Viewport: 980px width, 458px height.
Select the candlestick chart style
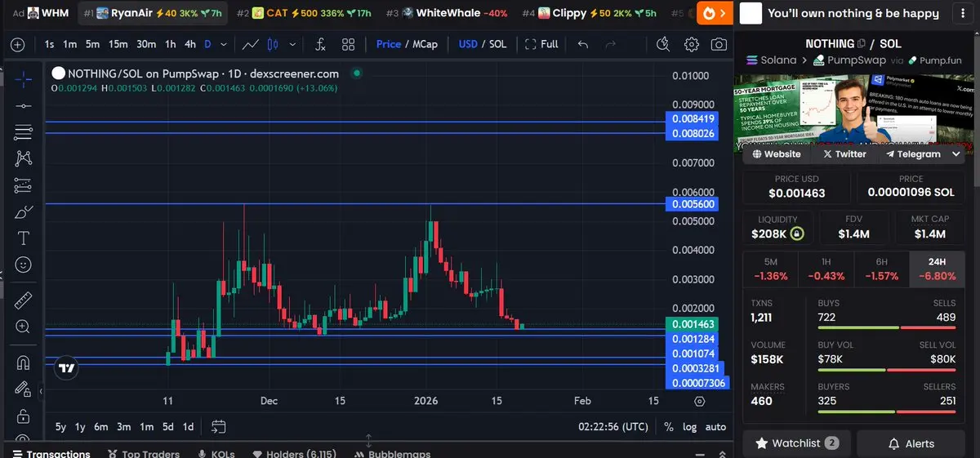click(x=273, y=44)
